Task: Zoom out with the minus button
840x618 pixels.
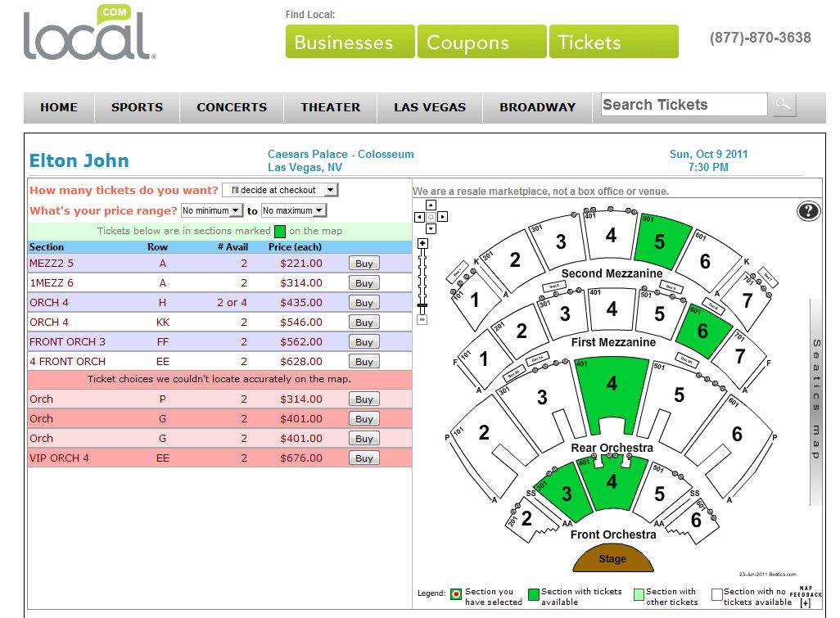Action: pyautogui.click(x=422, y=320)
